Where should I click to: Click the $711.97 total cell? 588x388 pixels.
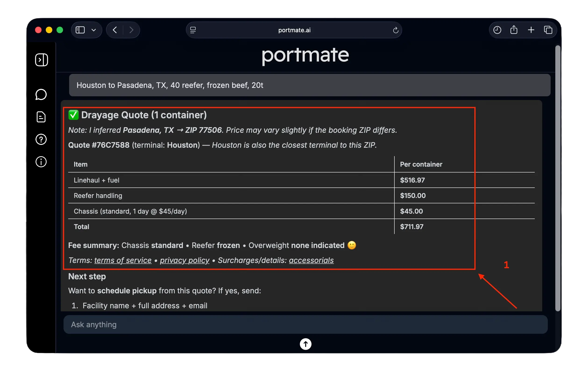[411, 226]
